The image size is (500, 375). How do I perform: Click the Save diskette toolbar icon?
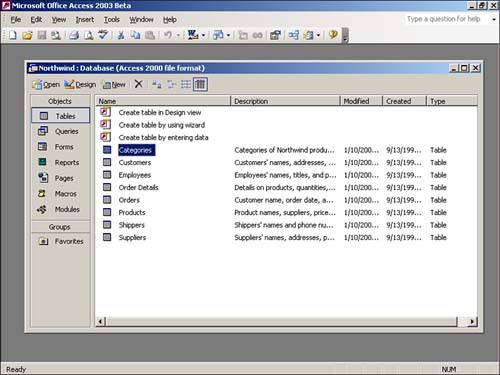[42, 35]
